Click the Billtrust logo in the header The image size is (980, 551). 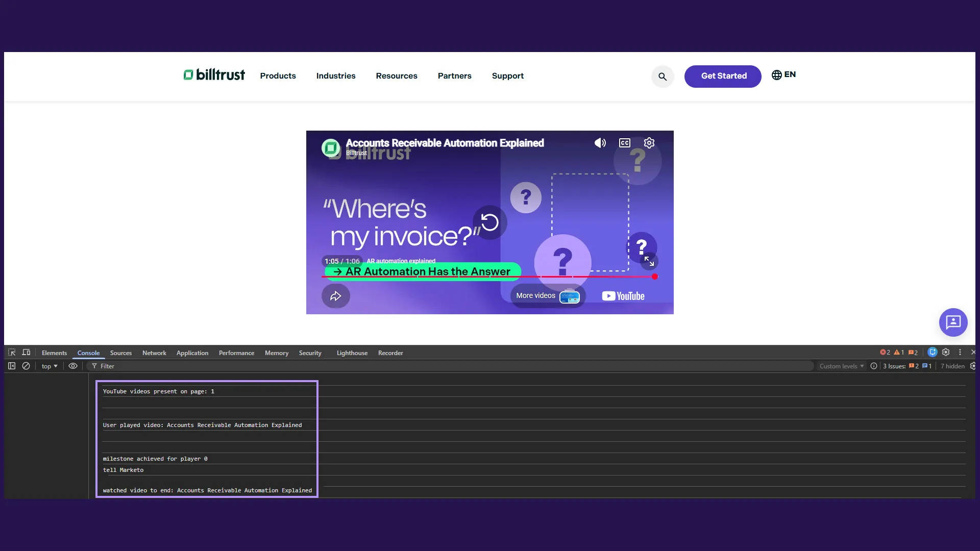(x=214, y=75)
